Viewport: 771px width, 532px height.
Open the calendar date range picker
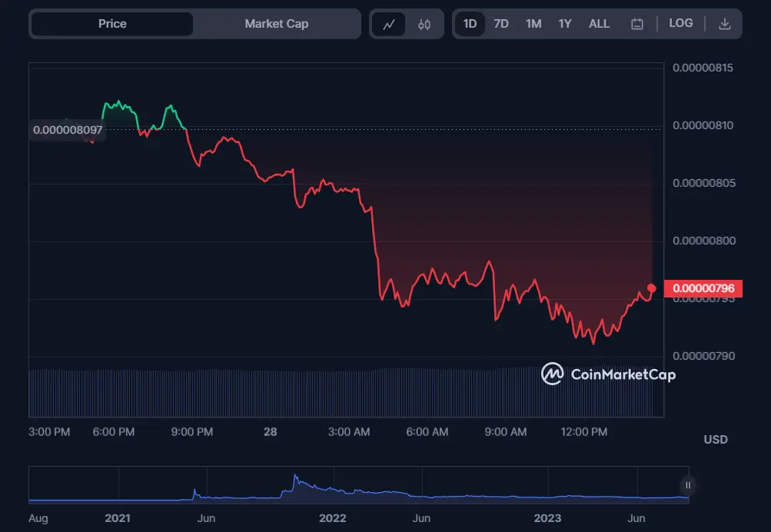[x=636, y=24]
